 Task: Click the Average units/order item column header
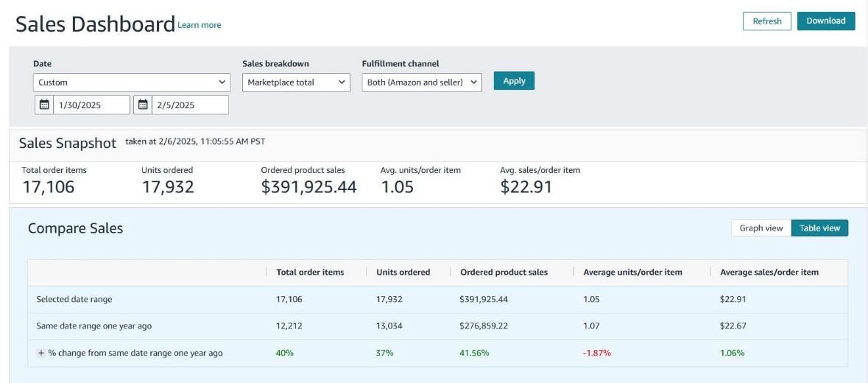tap(632, 273)
